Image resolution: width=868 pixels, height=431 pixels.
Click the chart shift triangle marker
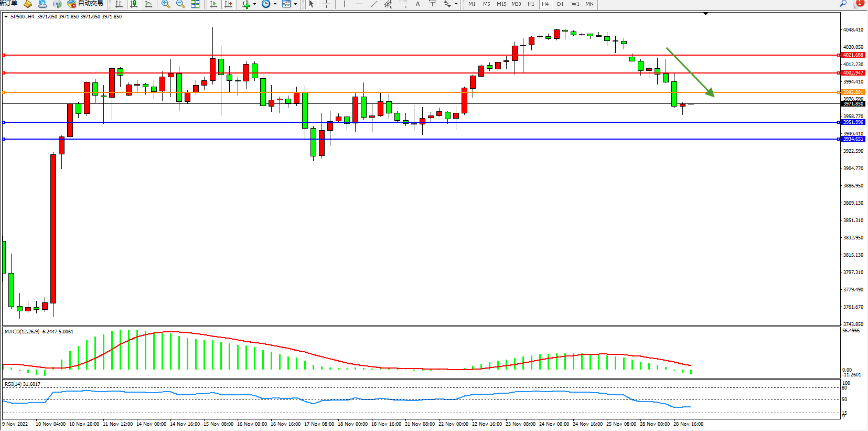tap(705, 14)
